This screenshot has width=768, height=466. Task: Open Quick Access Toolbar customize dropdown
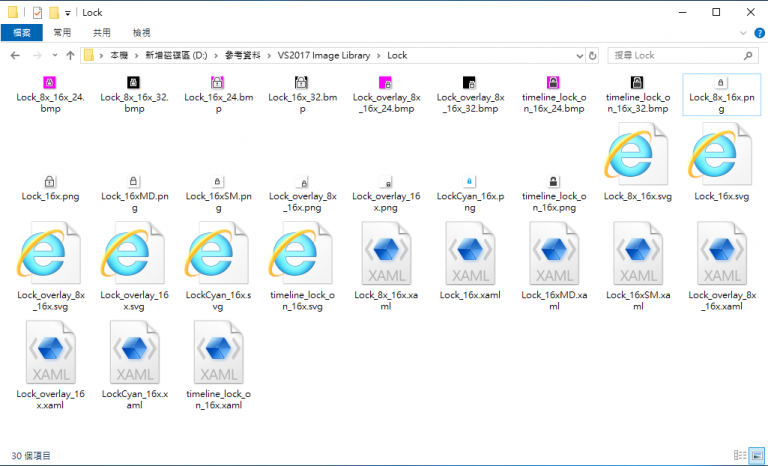tap(68, 13)
